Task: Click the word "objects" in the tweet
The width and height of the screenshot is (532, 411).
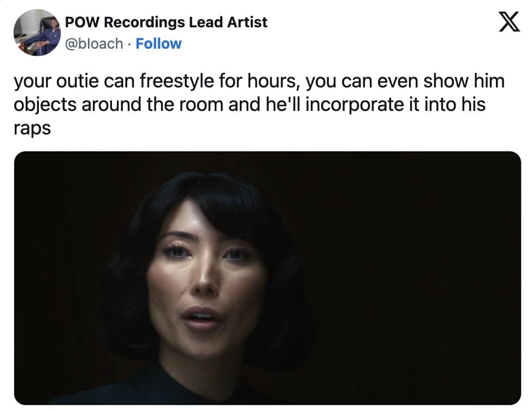Action: pyautogui.click(x=45, y=104)
